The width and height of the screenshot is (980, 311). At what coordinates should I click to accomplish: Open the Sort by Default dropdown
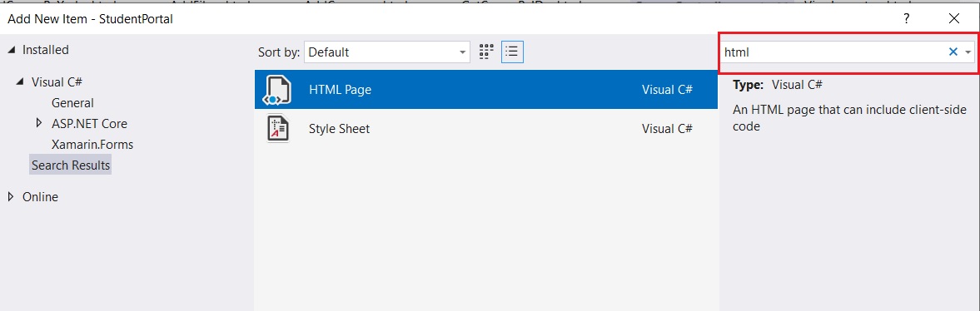(x=387, y=52)
